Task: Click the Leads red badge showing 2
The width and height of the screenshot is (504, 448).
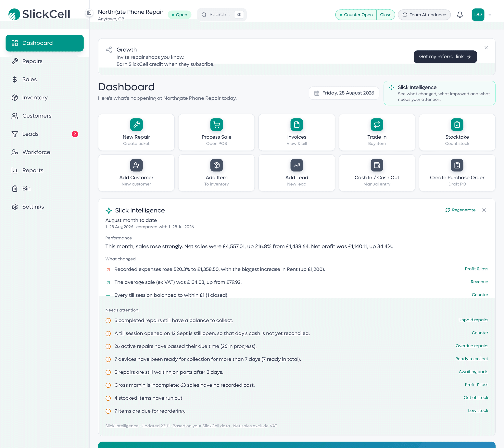Action: [75, 134]
